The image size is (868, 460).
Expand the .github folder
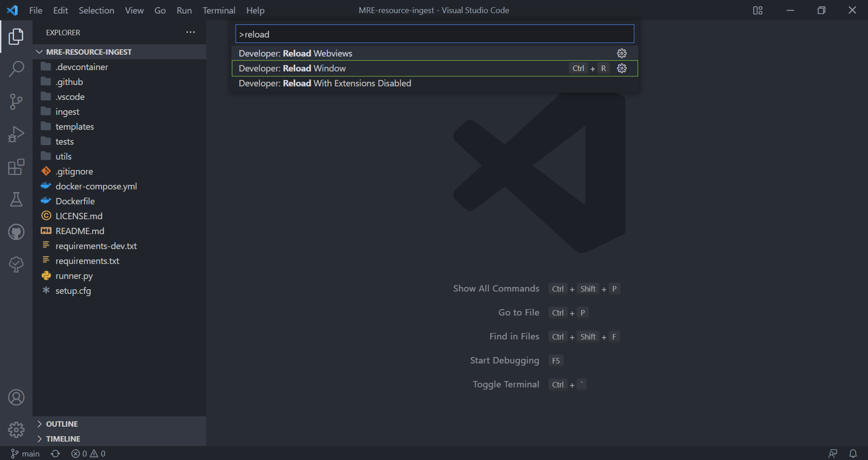pyautogui.click(x=120, y=82)
